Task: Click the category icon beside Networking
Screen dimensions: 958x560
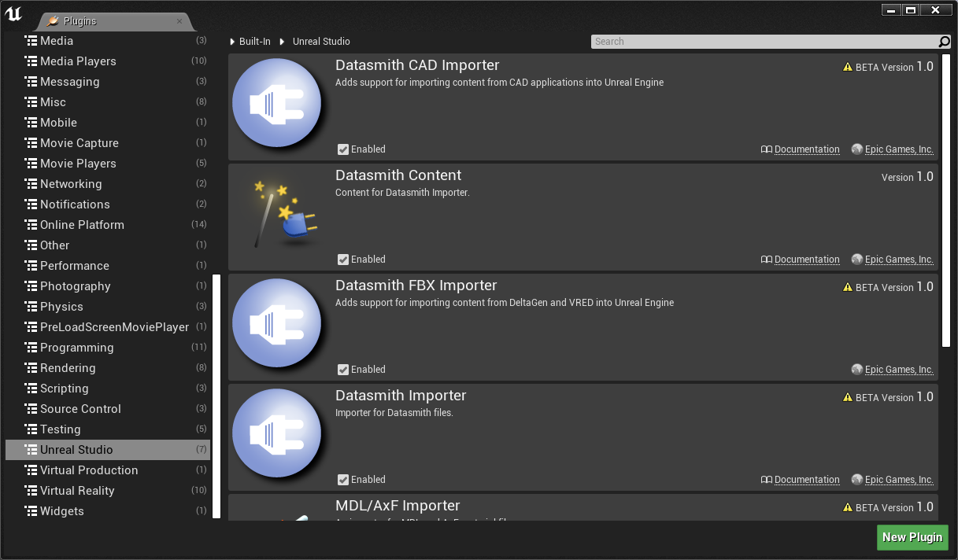Action: tap(31, 184)
